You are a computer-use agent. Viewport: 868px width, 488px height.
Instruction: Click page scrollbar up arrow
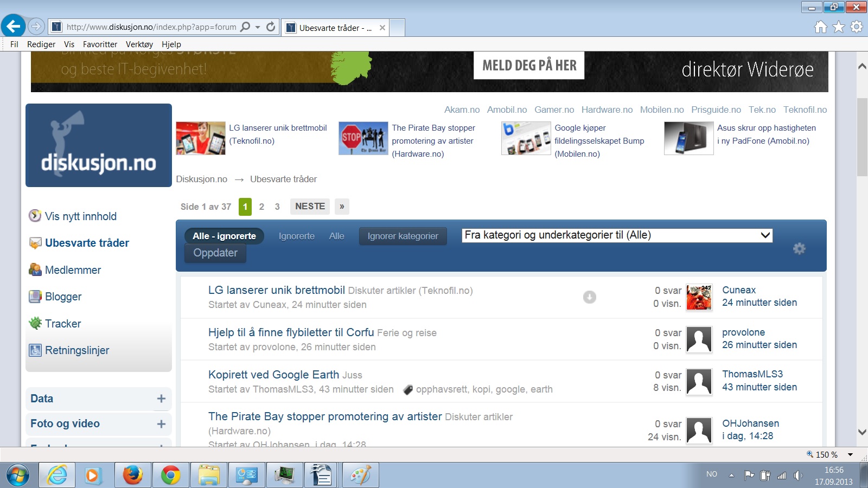(x=862, y=66)
